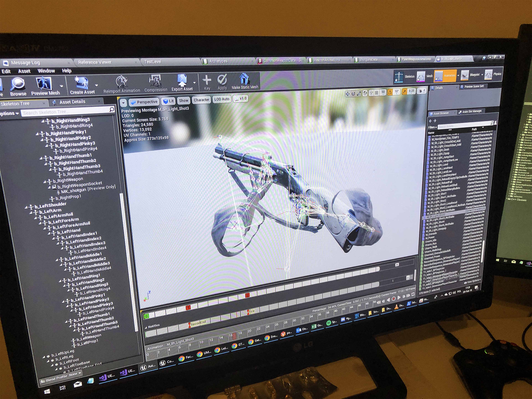Click montage section marker 2
Screen dimensions: 532x399
click(247, 295)
